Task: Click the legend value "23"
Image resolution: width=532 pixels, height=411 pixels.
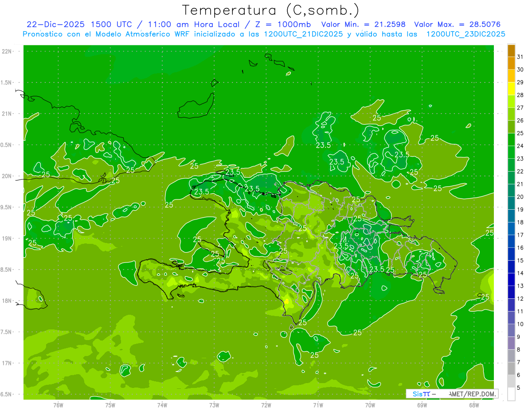Action: (x=520, y=159)
